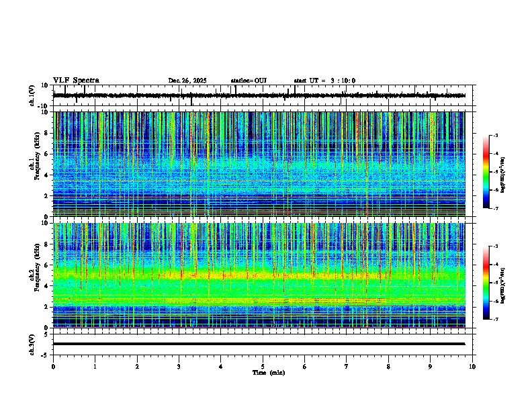Click the "8" kHz tick on ch.2 frequency axis
Screen dimensions: 532x411
(47, 244)
